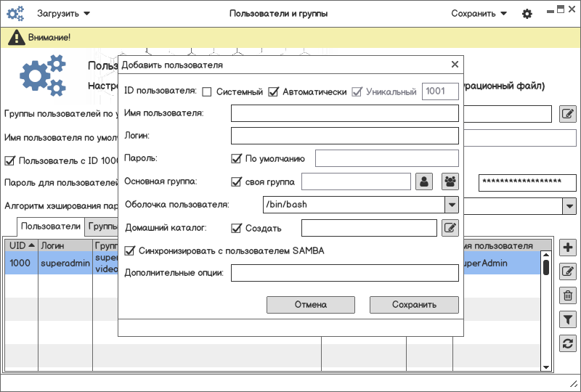Pick multiple groups icon for Основная группа
581x392 pixels.
(450, 181)
